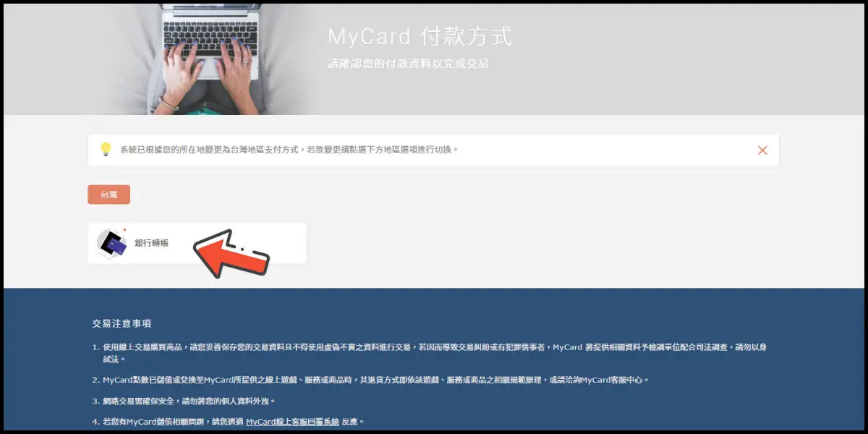The width and height of the screenshot is (868, 434).
Task: Click the 請確認您的付款資料以完成交易 subtitle
Action: coord(408,64)
